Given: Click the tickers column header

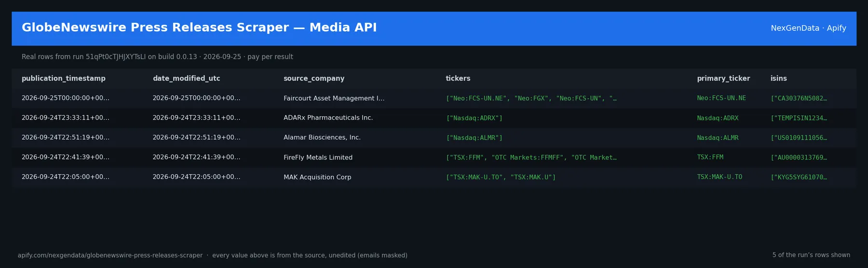Looking at the screenshot, I should tap(458, 79).
